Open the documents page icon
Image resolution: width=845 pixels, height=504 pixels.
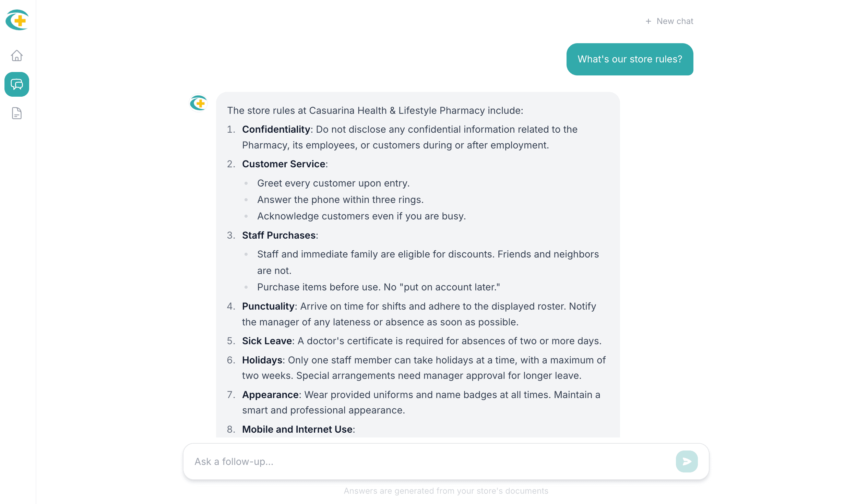click(x=17, y=113)
